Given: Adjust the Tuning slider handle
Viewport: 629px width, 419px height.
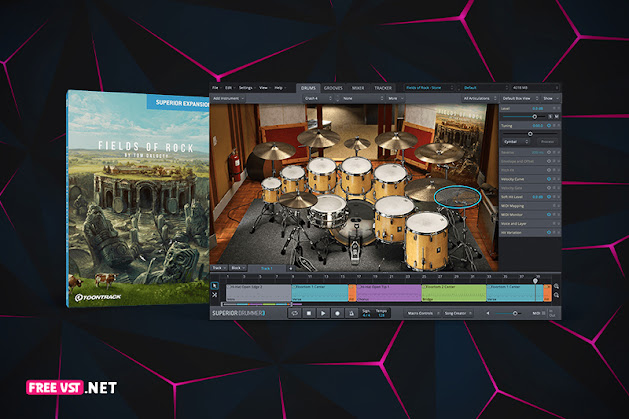Looking at the screenshot, I should coord(530,134).
